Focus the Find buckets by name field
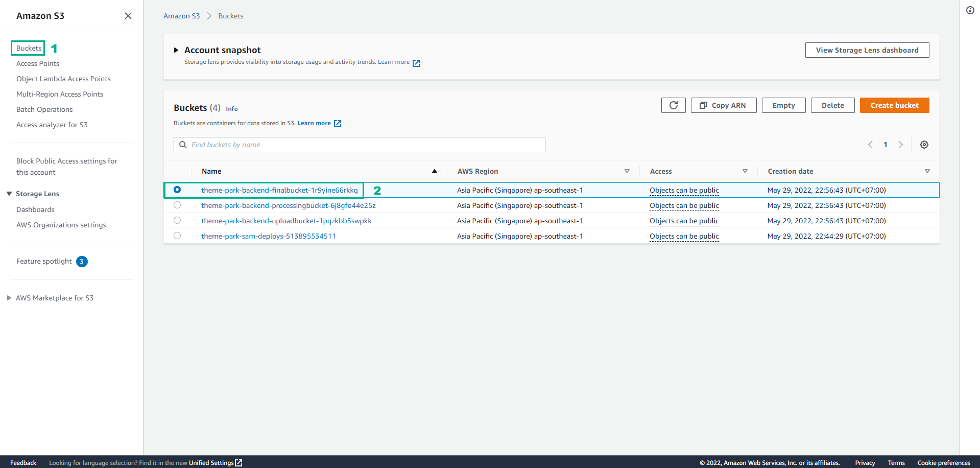This screenshot has width=980, height=468. tap(360, 145)
